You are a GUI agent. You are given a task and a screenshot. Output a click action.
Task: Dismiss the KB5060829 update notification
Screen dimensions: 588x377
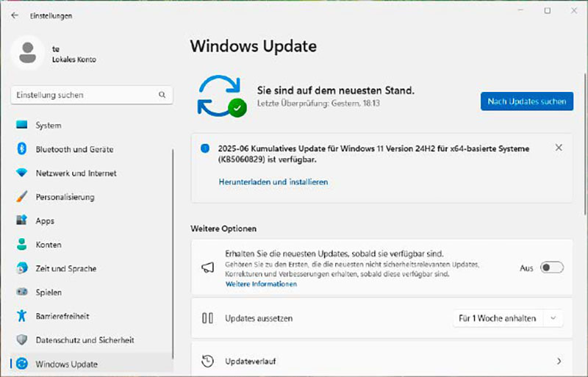tap(559, 148)
